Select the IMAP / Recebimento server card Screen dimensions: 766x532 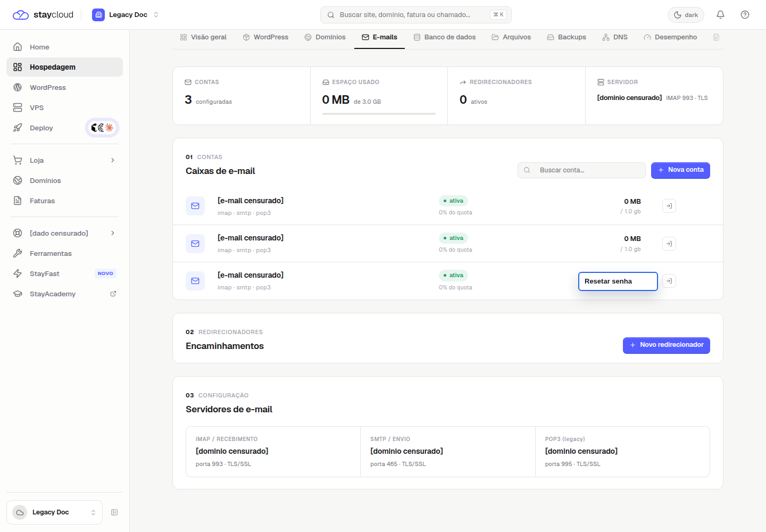click(x=273, y=452)
